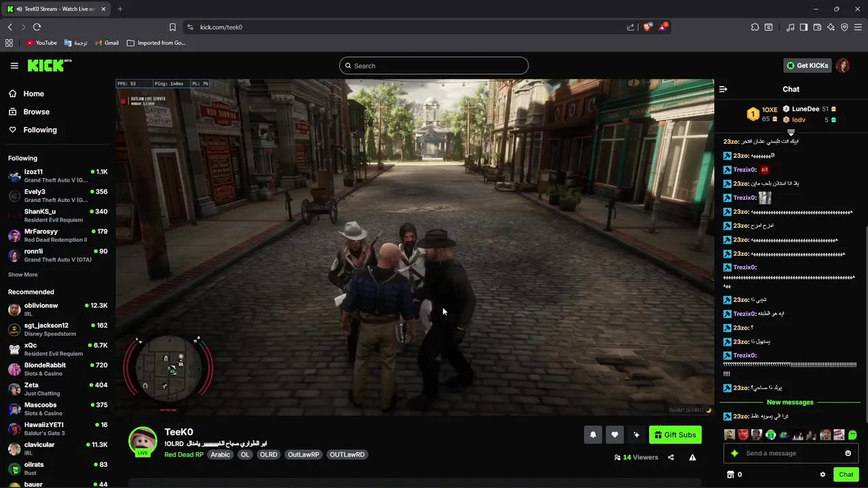
Task: Open Leo AI sparkle icon
Action: pos(831,27)
